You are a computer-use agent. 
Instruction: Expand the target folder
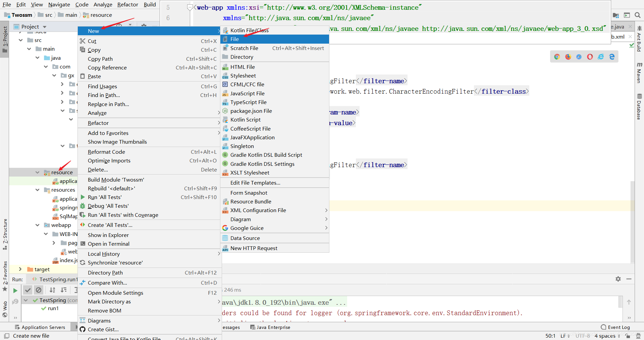point(20,269)
